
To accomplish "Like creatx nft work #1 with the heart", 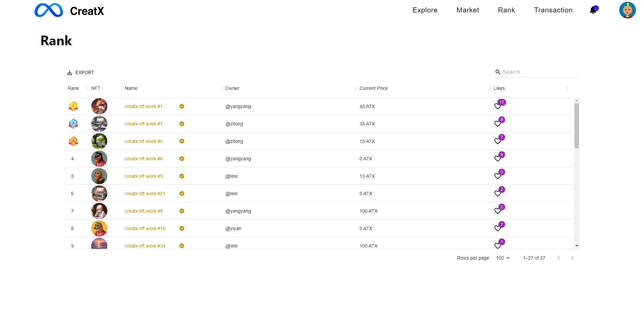I will [x=497, y=106].
